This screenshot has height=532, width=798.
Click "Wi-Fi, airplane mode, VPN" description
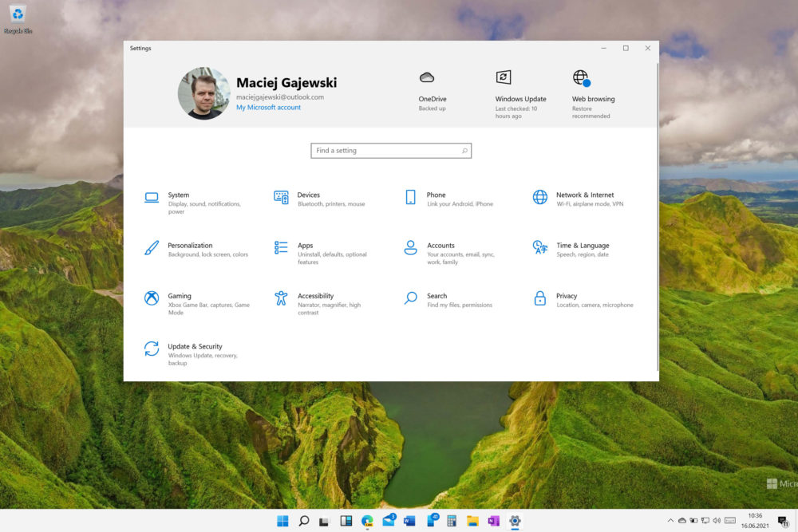pos(590,204)
